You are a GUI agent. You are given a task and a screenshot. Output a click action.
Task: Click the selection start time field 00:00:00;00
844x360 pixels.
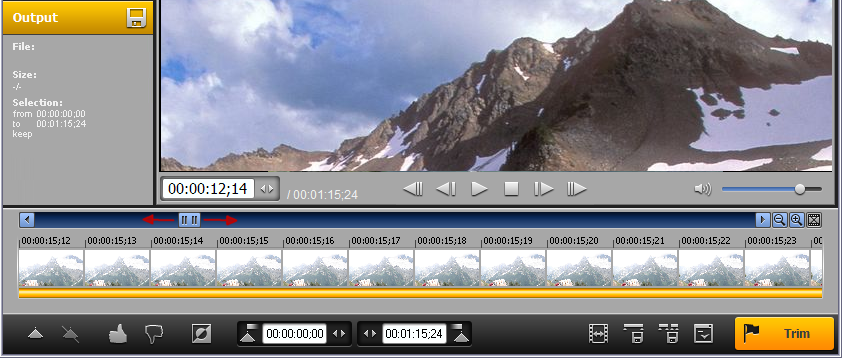click(x=294, y=334)
